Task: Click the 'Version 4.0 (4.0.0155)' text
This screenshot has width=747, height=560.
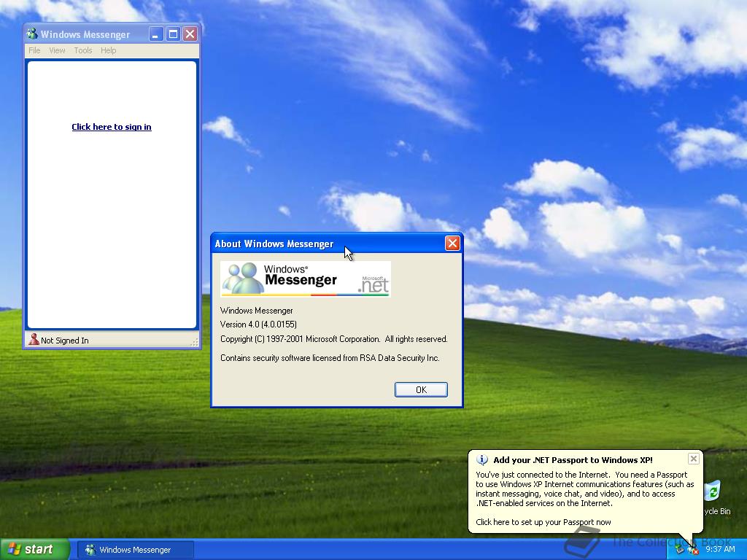Action: click(258, 324)
